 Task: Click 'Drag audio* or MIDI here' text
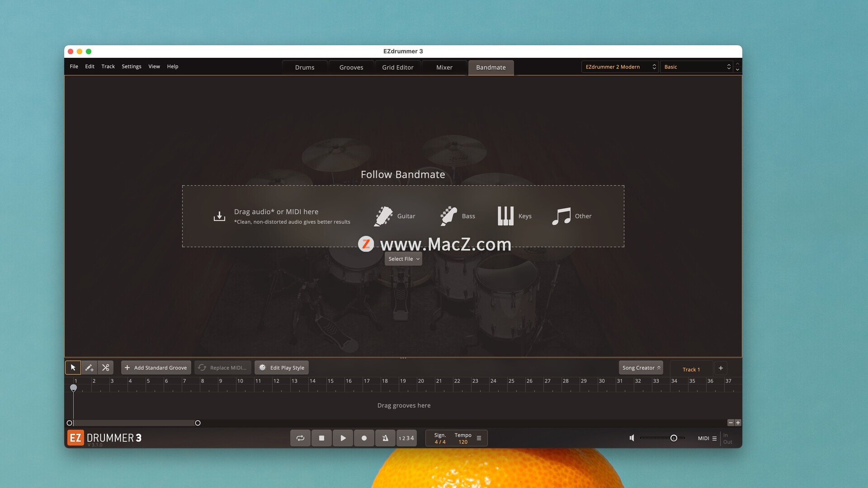[276, 212]
